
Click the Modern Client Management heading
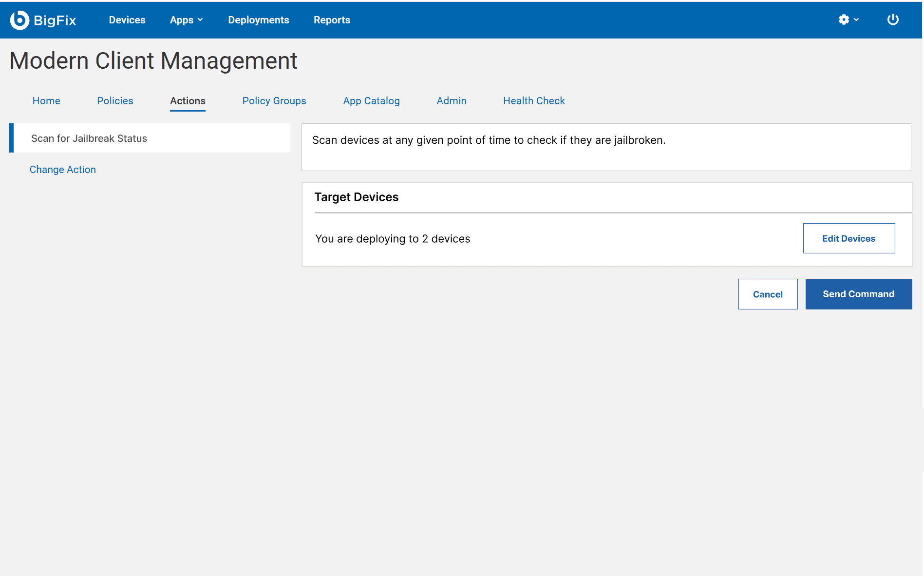coord(153,61)
